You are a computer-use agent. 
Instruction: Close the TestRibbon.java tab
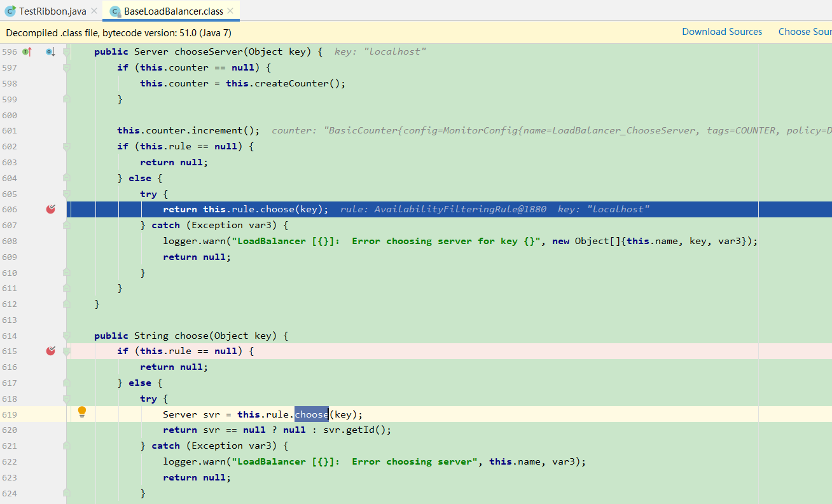coord(94,11)
